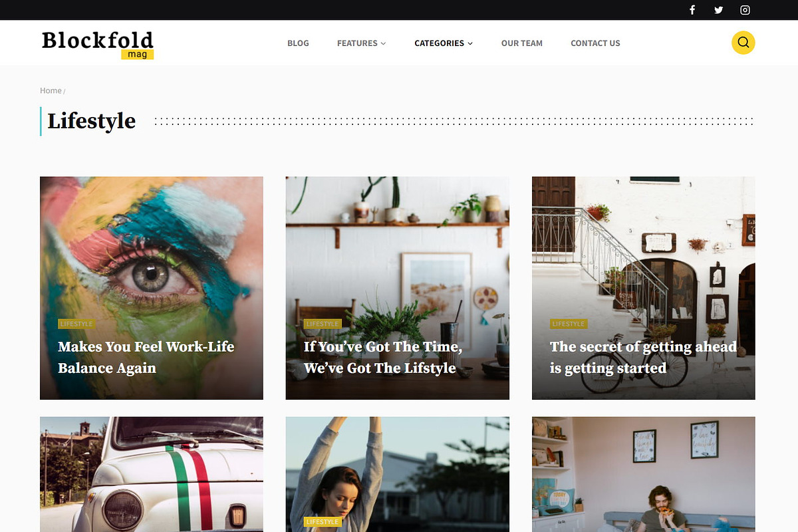798x532 pixels.
Task: Open the Instagram social icon
Action: click(x=745, y=10)
